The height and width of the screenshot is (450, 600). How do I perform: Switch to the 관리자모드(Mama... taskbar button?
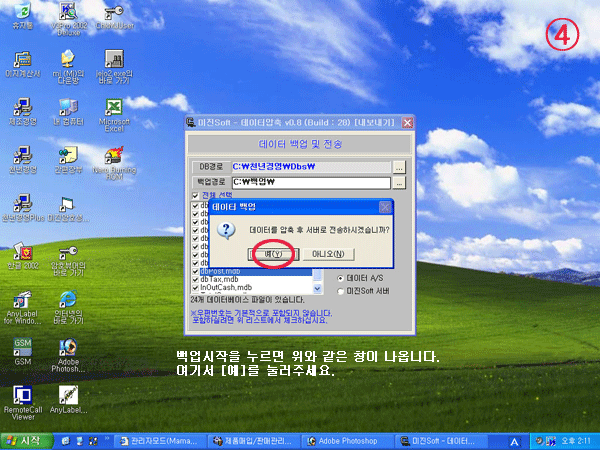160,441
